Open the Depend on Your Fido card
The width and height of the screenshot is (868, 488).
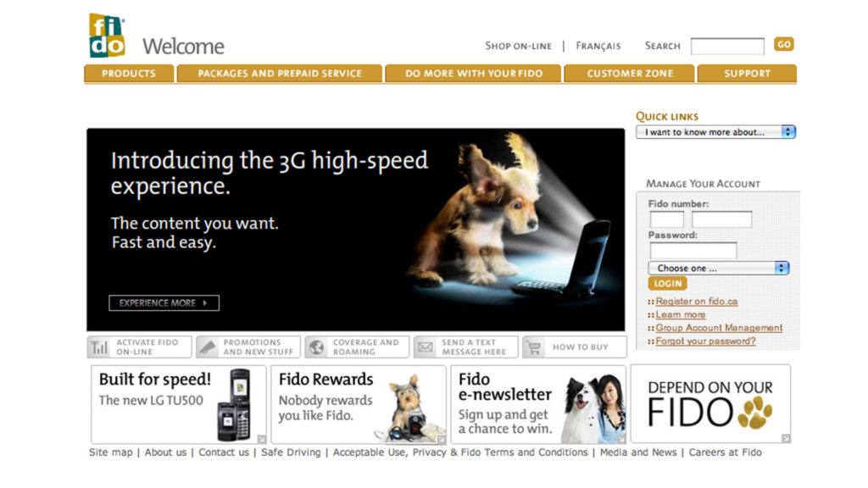[x=710, y=404]
